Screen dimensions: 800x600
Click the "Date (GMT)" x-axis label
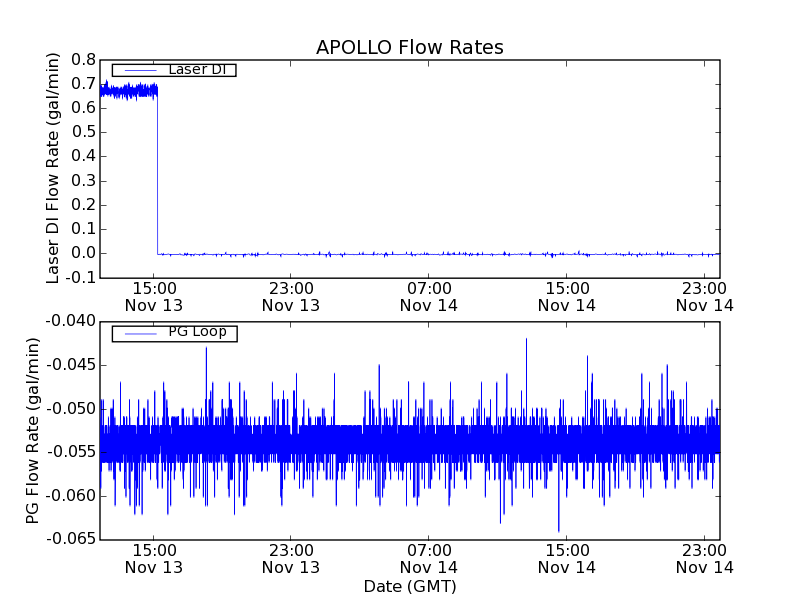(x=409, y=586)
